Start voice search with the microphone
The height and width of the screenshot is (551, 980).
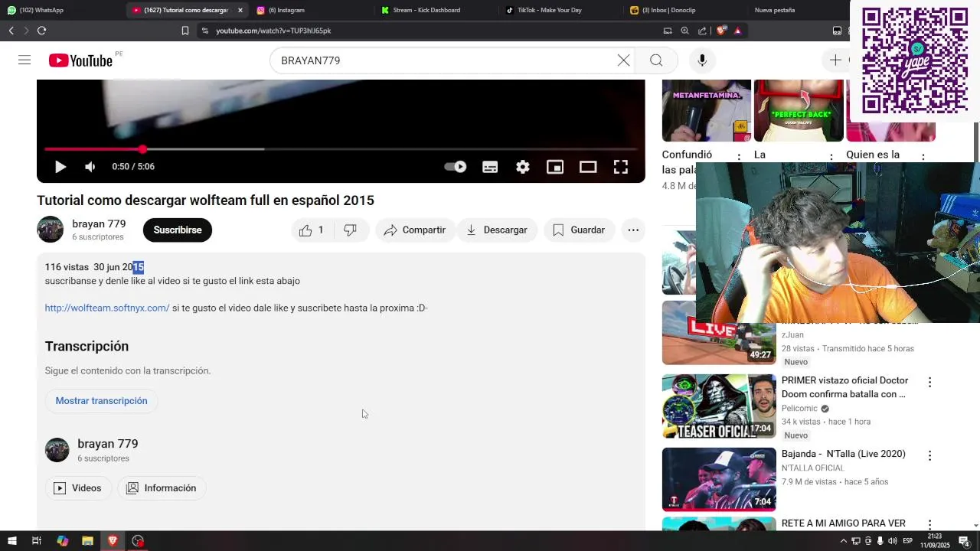point(702,60)
